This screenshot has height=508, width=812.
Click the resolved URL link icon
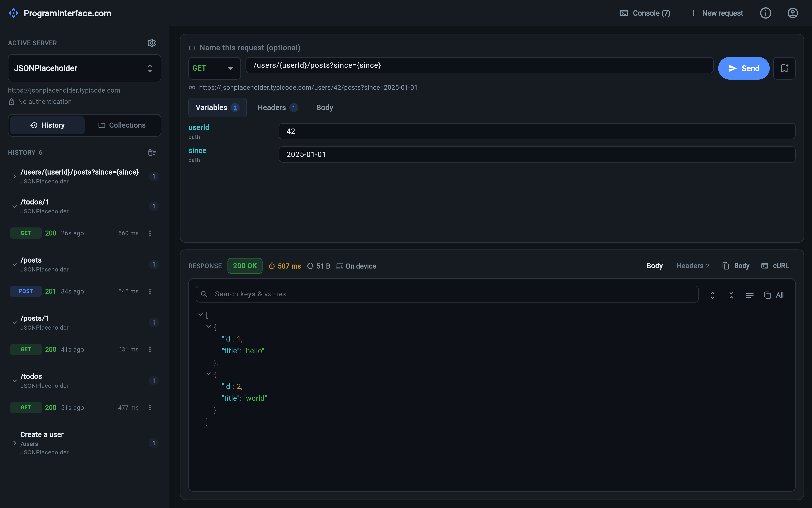point(192,88)
